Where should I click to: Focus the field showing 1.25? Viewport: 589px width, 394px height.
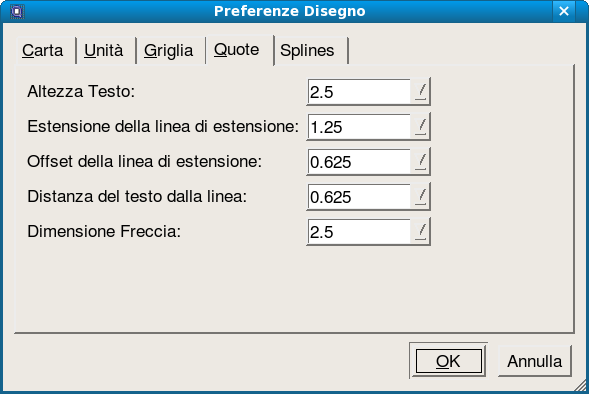359,126
